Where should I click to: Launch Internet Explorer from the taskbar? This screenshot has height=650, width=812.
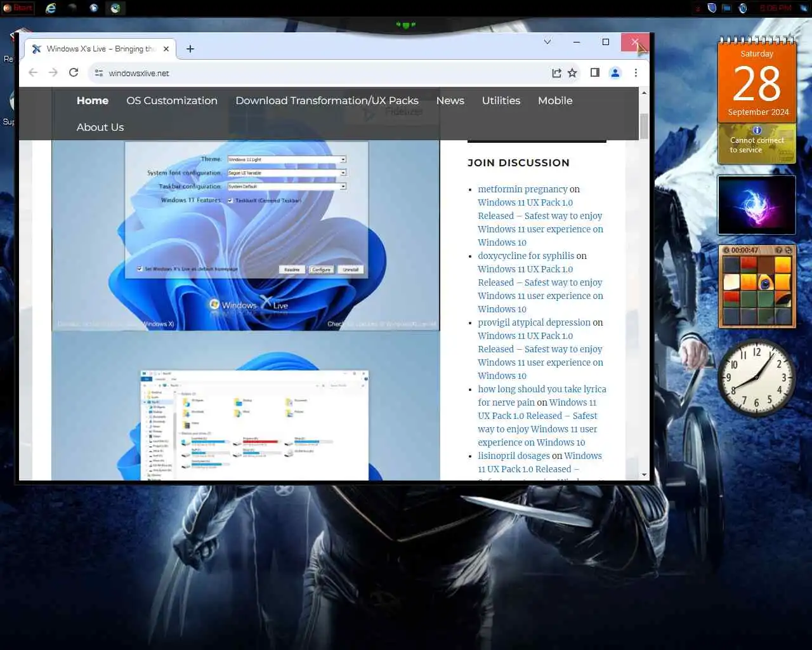[51, 8]
